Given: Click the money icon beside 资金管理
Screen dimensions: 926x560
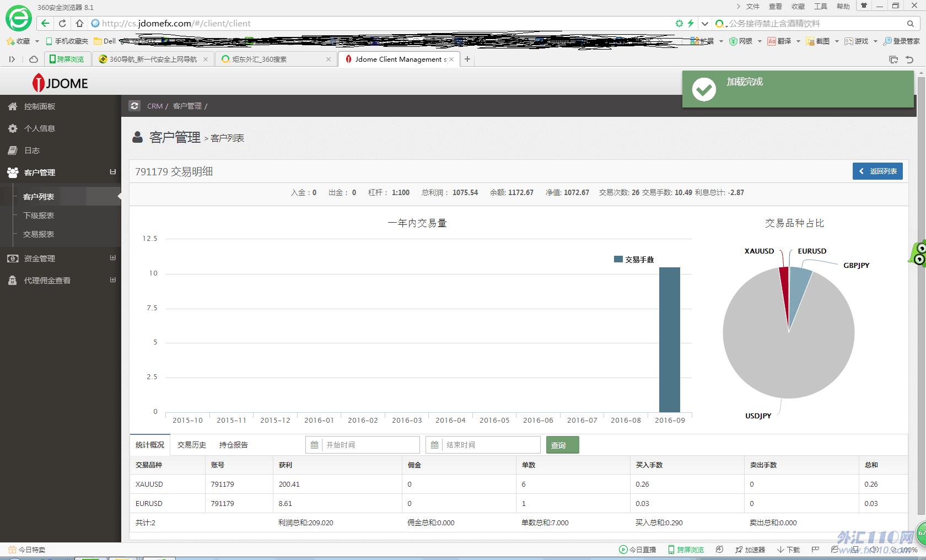Looking at the screenshot, I should tap(12, 259).
